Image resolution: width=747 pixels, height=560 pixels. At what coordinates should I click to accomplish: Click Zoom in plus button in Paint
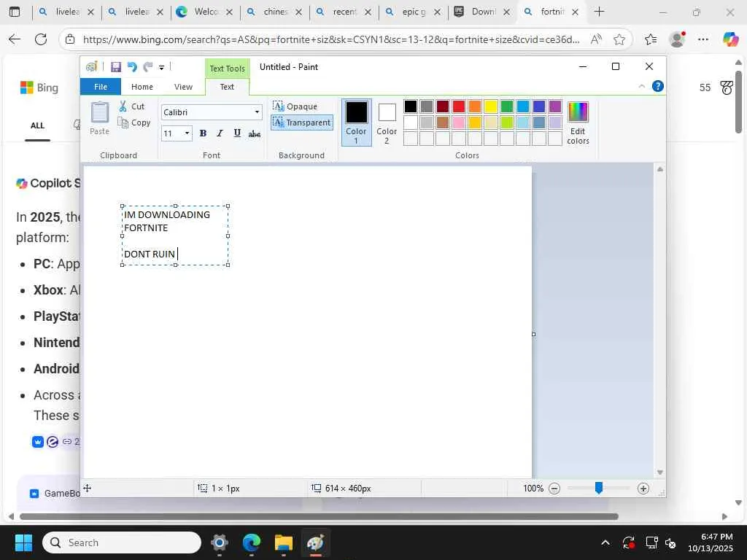coord(643,488)
